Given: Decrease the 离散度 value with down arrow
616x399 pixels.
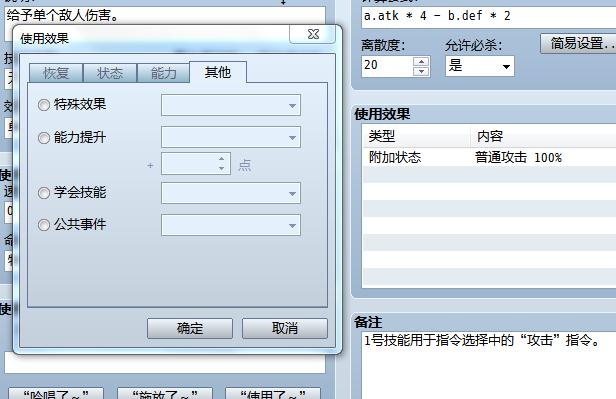Looking at the screenshot, I should pyautogui.click(x=422, y=71).
